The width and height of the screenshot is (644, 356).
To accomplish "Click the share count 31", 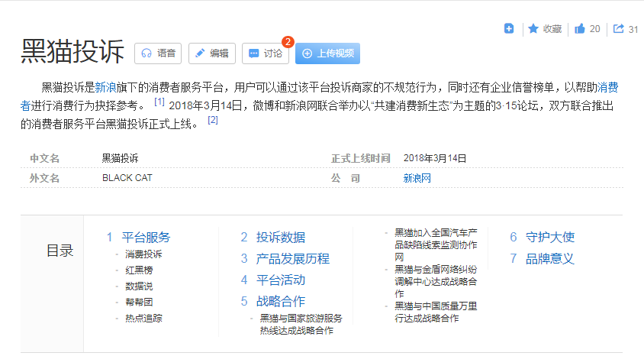I will pos(633,29).
